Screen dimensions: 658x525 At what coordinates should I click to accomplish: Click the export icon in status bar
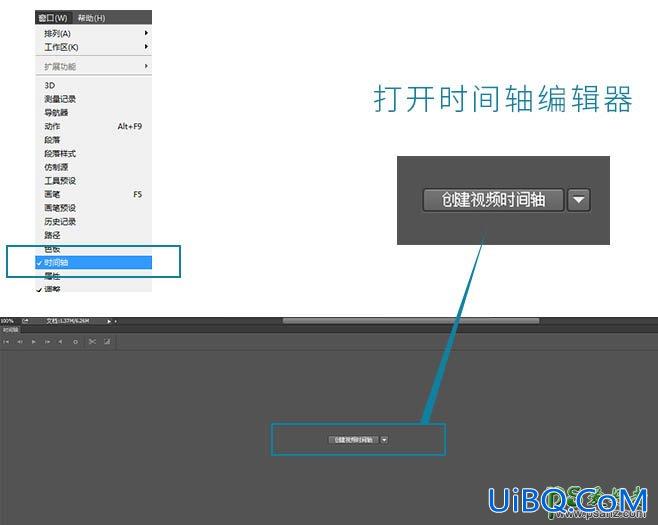point(25,321)
